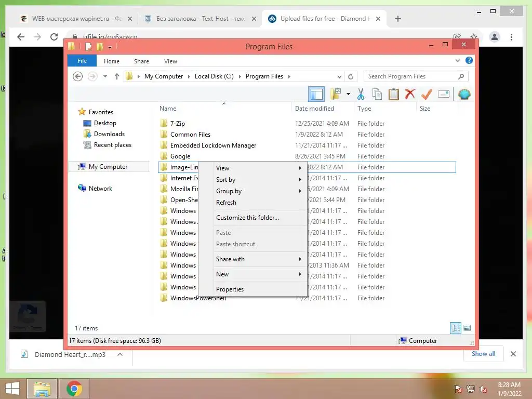
Task: Click Local Disk (C:) breadcrumb
Action: [214, 76]
